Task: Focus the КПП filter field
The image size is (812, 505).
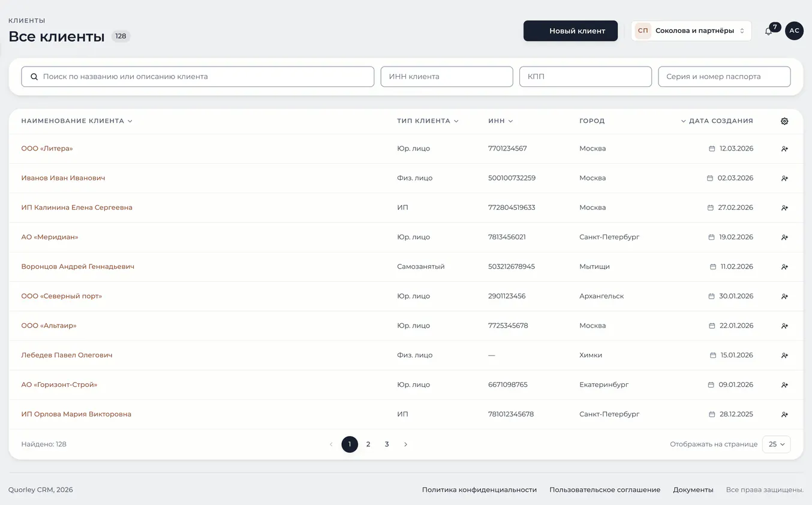Action: click(x=585, y=77)
